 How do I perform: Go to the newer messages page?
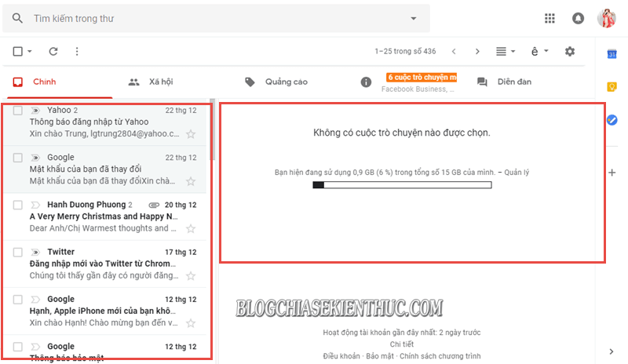pos(454,51)
